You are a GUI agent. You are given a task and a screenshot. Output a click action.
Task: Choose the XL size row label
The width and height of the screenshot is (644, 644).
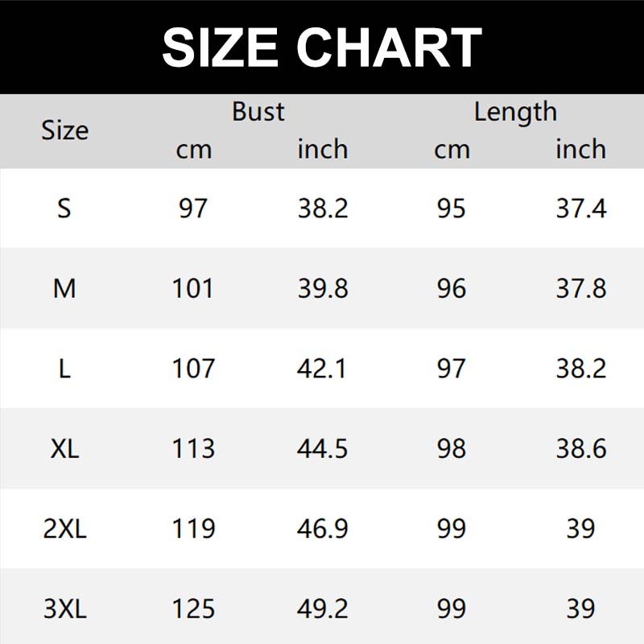(x=64, y=448)
